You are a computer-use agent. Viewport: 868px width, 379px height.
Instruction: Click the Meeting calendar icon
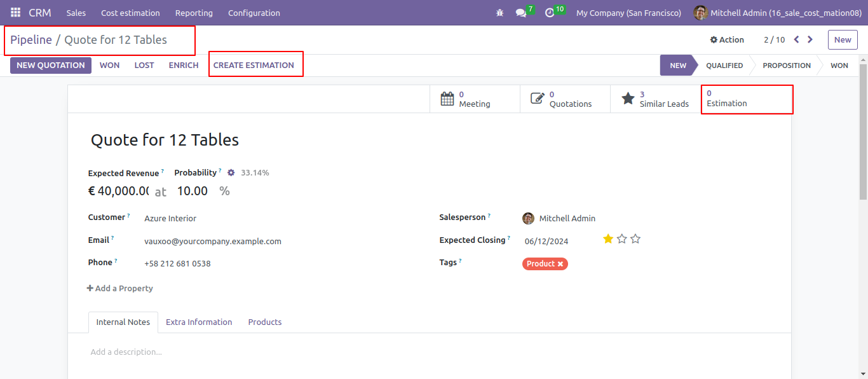pyautogui.click(x=447, y=99)
